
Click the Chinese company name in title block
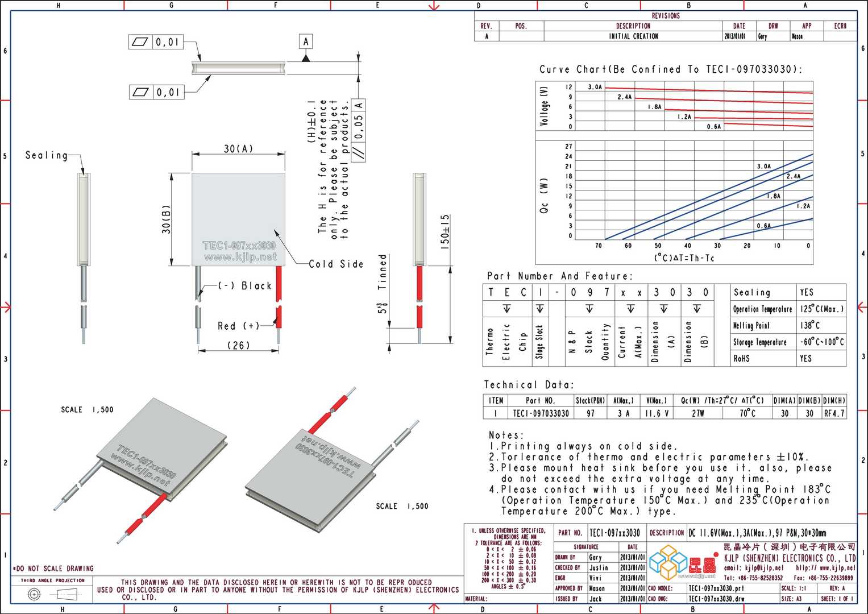click(790, 547)
